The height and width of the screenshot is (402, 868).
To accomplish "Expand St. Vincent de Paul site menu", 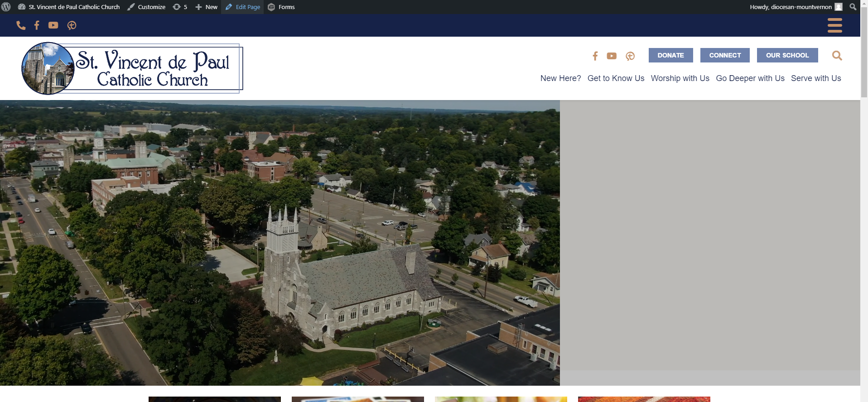I will pyautogui.click(x=69, y=7).
